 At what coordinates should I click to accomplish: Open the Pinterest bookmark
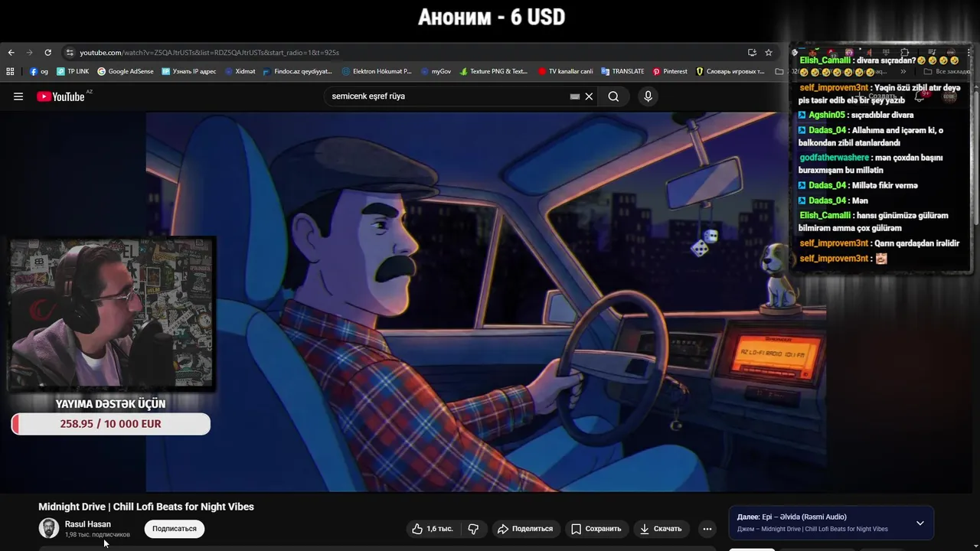pyautogui.click(x=670, y=71)
